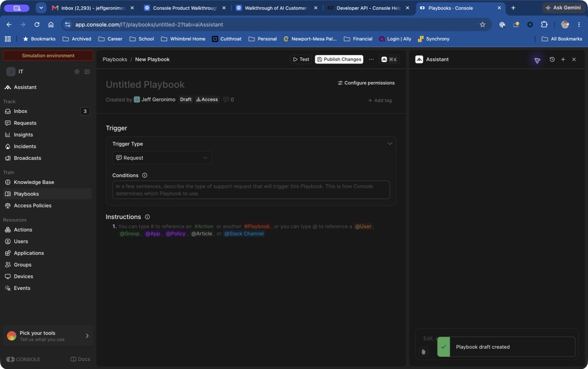Open Broadcasts in sidebar
This screenshot has height=369, width=588.
coord(47,158)
